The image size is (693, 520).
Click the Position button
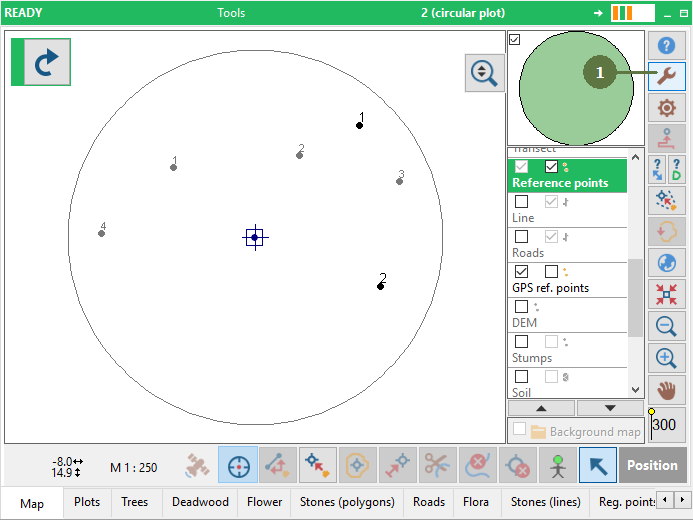652,465
